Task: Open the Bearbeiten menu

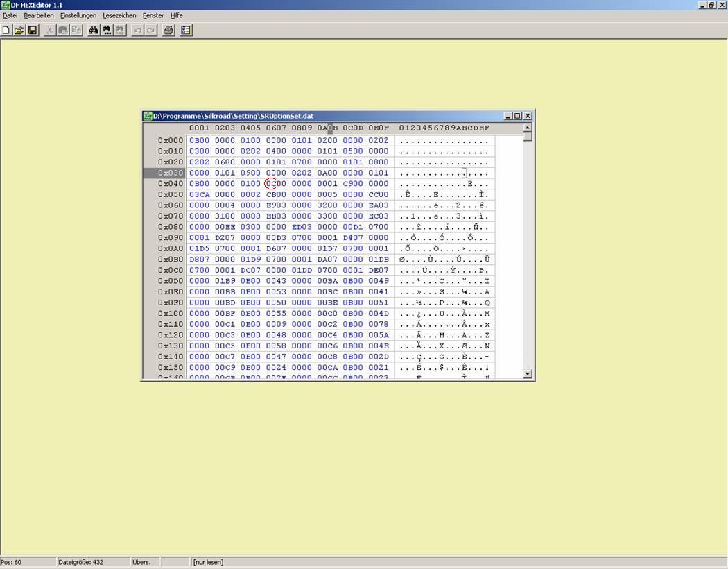Action: tap(39, 15)
